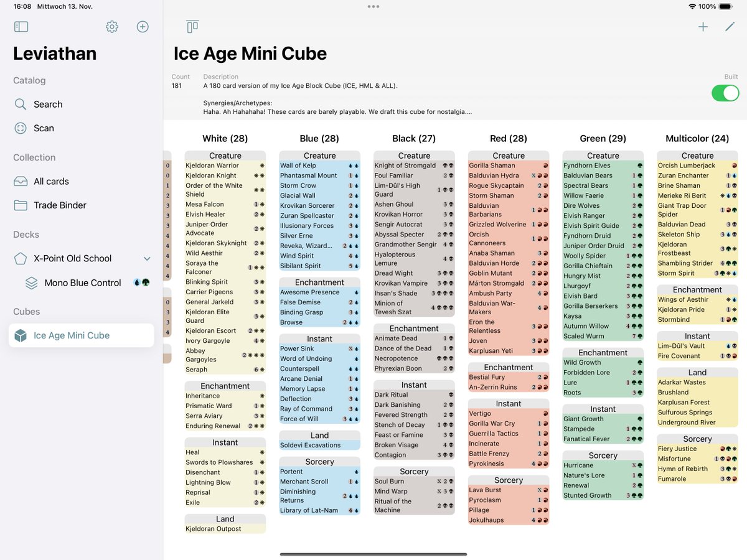Add a card with the plus icon

[703, 27]
